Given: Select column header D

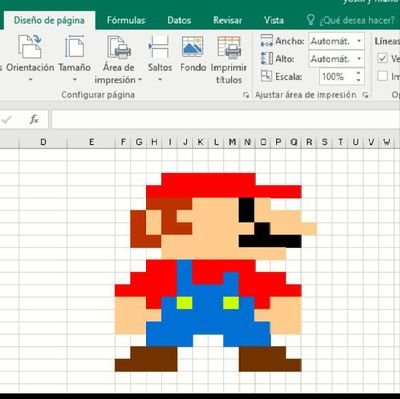Looking at the screenshot, I should tap(43, 142).
